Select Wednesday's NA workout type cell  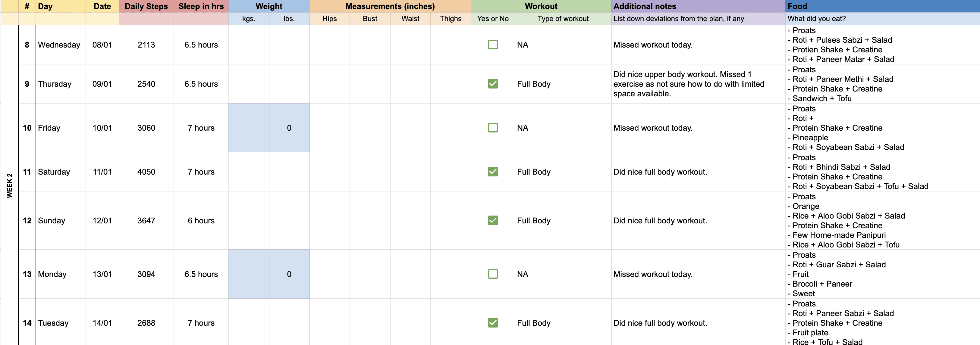(x=562, y=45)
